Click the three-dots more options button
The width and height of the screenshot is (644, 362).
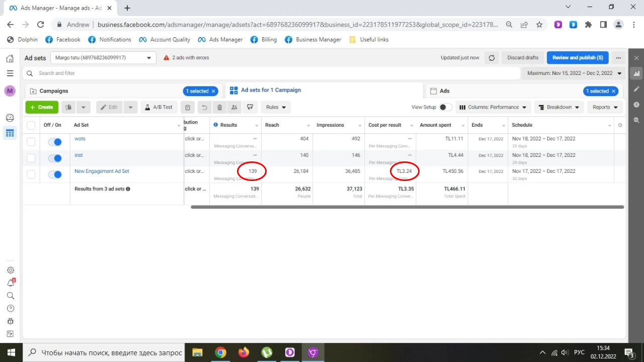click(x=618, y=58)
